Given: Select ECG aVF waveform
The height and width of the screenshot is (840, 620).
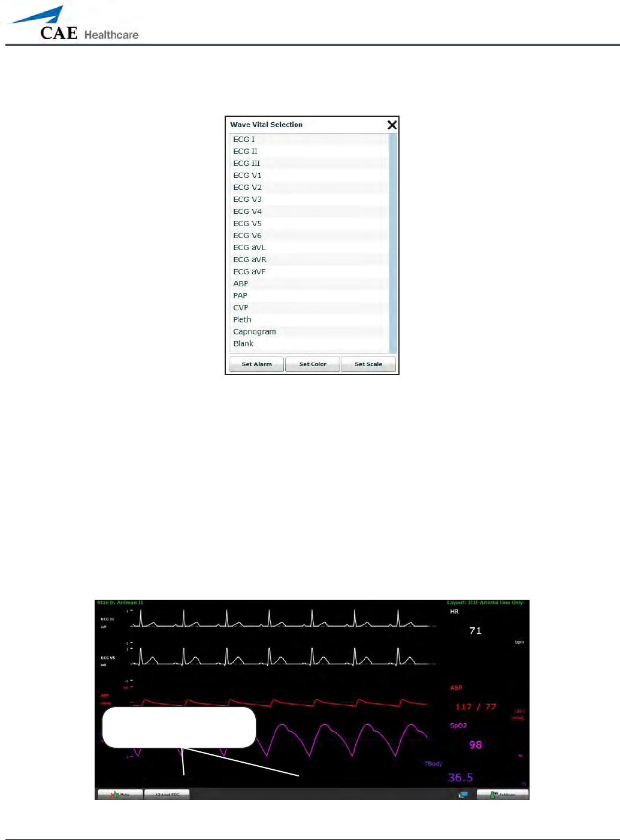Looking at the screenshot, I should pos(309,271).
